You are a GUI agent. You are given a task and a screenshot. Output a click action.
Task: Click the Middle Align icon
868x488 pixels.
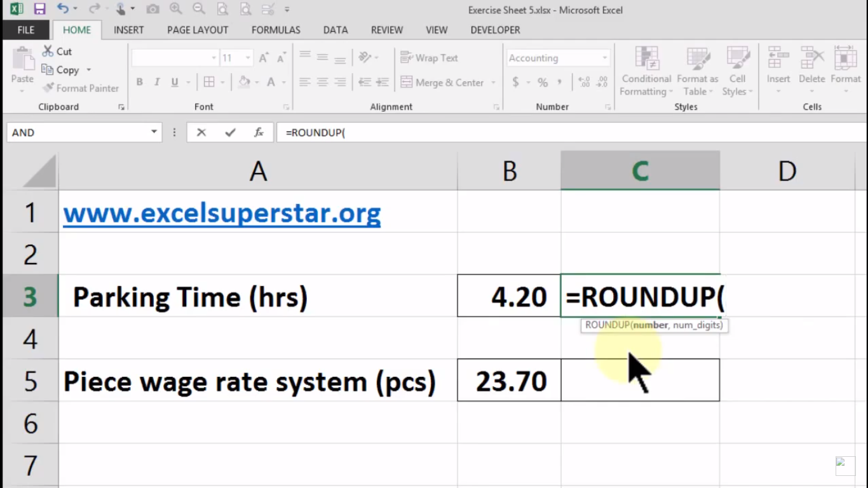click(x=323, y=57)
